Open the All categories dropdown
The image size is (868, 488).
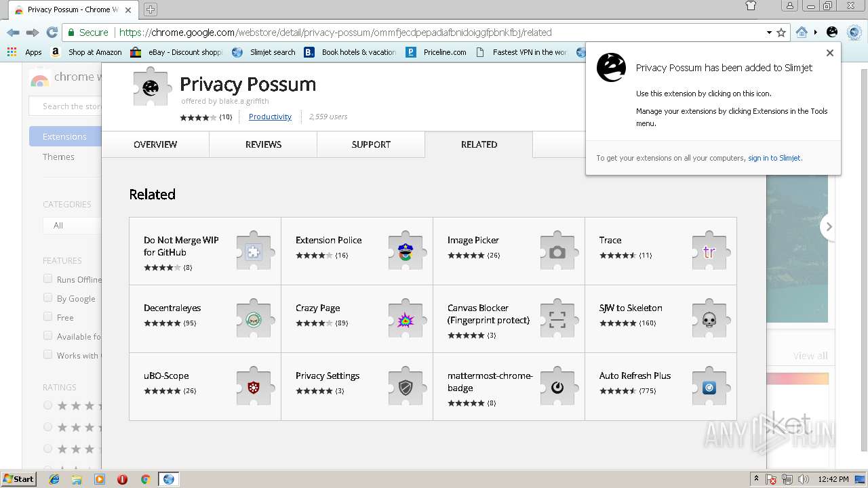[72, 225]
